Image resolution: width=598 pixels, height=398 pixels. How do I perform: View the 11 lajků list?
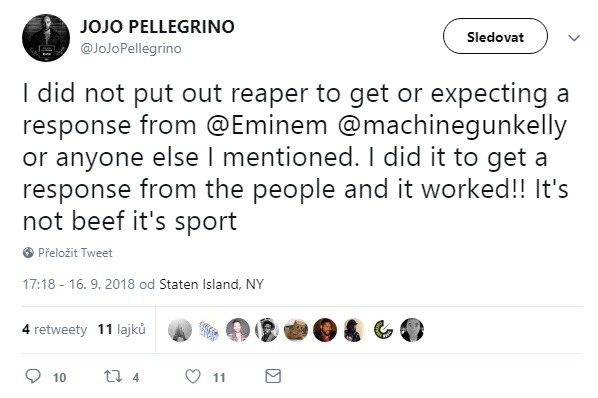click(x=122, y=329)
